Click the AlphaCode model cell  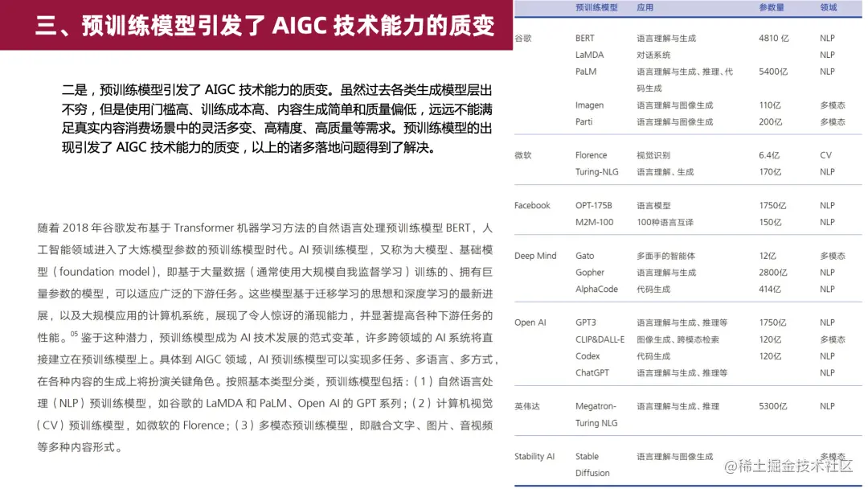596,289
